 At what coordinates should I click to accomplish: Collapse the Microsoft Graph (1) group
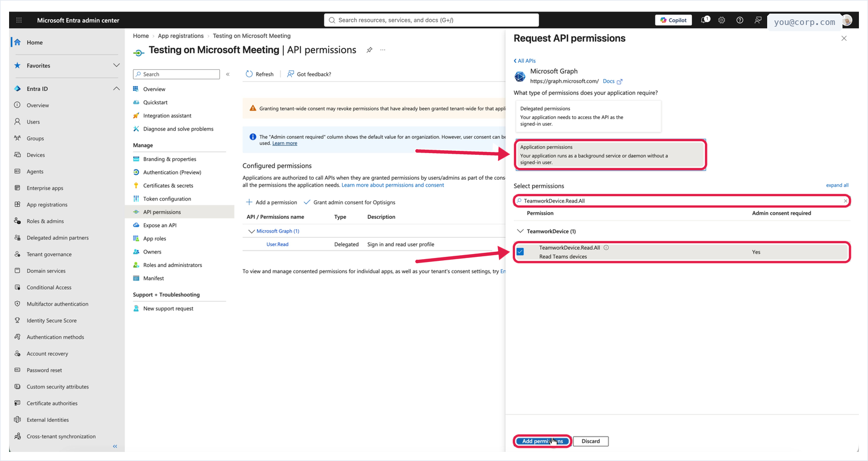252,231
